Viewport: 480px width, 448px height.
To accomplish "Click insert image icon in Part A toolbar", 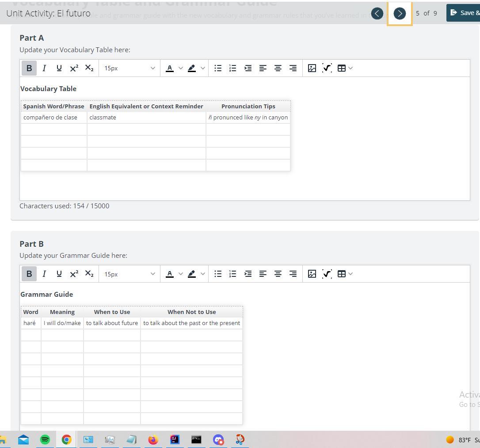I will click(312, 68).
